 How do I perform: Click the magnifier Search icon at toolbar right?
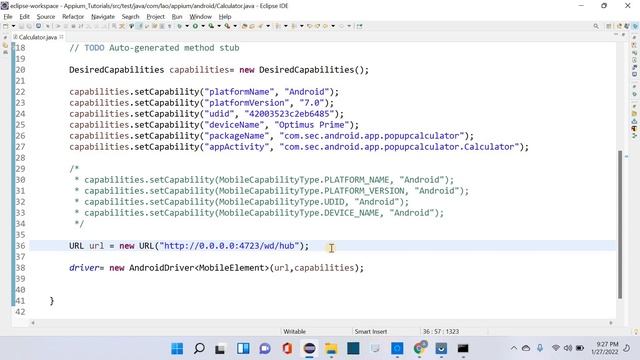click(596, 26)
